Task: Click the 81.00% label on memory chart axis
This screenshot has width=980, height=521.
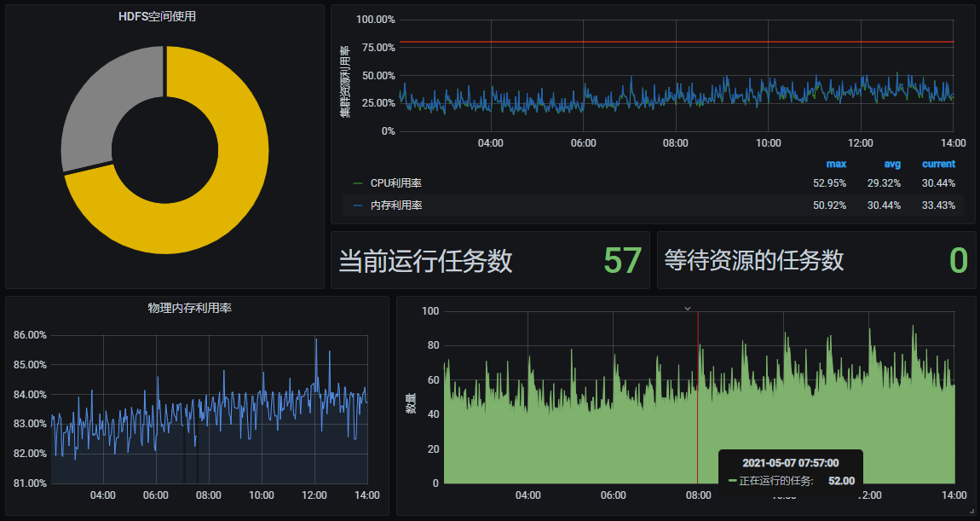Action: (x=30, y=483)
